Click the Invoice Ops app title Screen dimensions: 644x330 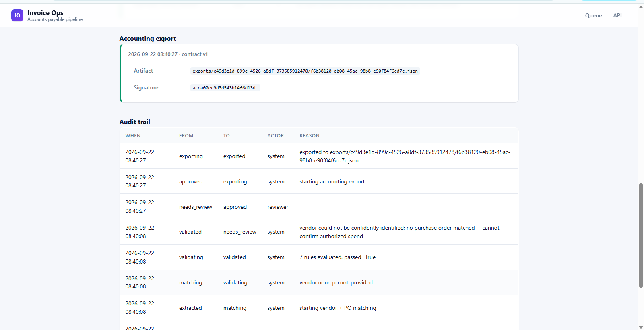(45, 12)
